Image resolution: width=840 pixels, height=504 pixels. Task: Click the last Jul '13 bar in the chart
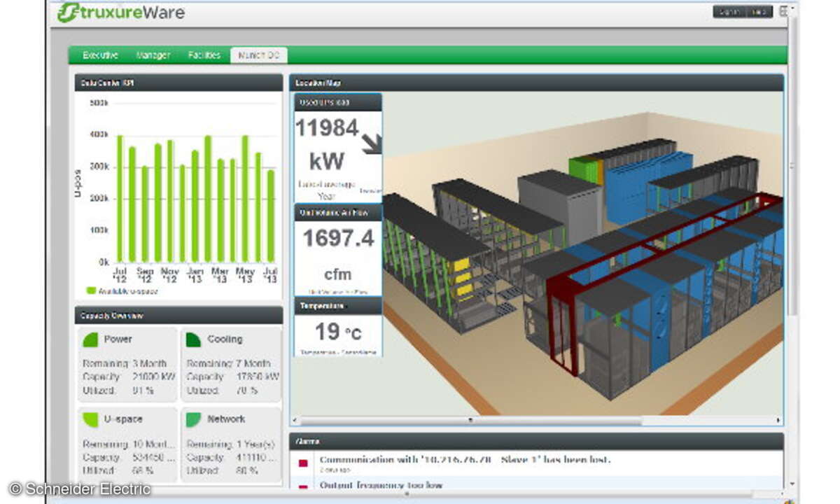[270, 216]
